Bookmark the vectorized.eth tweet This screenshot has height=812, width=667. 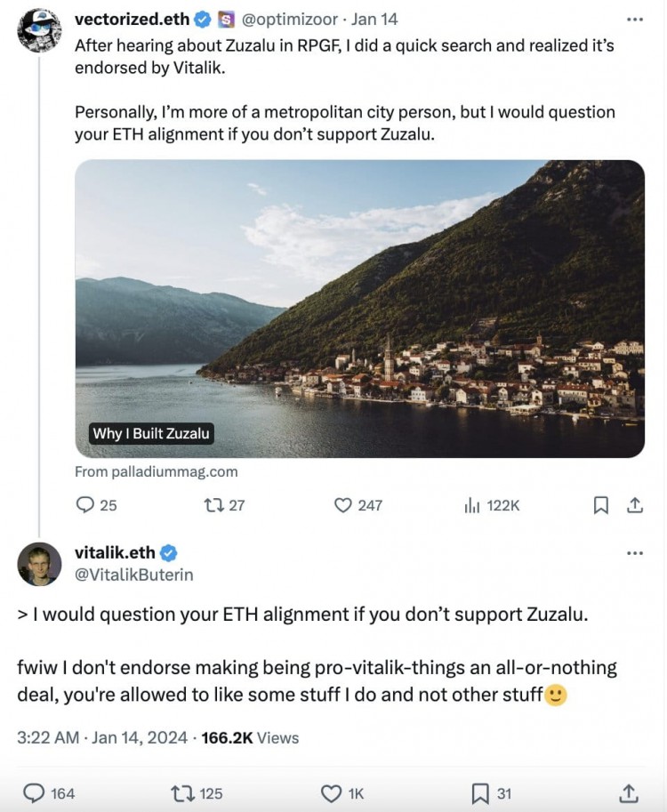(x=600, y=505)
